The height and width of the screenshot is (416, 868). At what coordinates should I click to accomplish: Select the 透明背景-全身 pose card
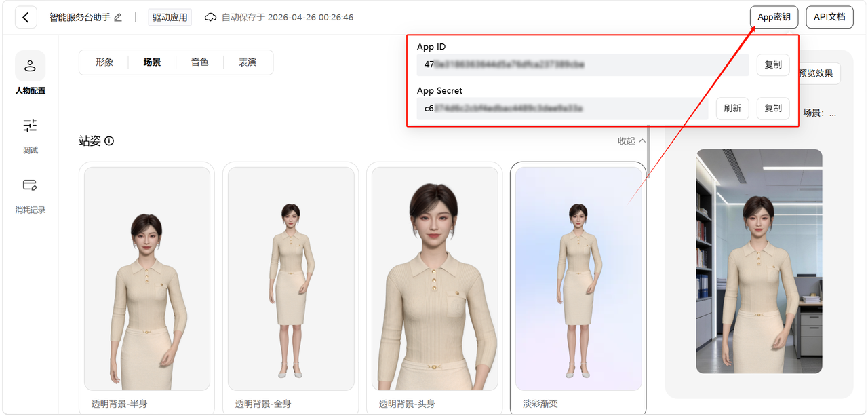(x=291, y=288)
